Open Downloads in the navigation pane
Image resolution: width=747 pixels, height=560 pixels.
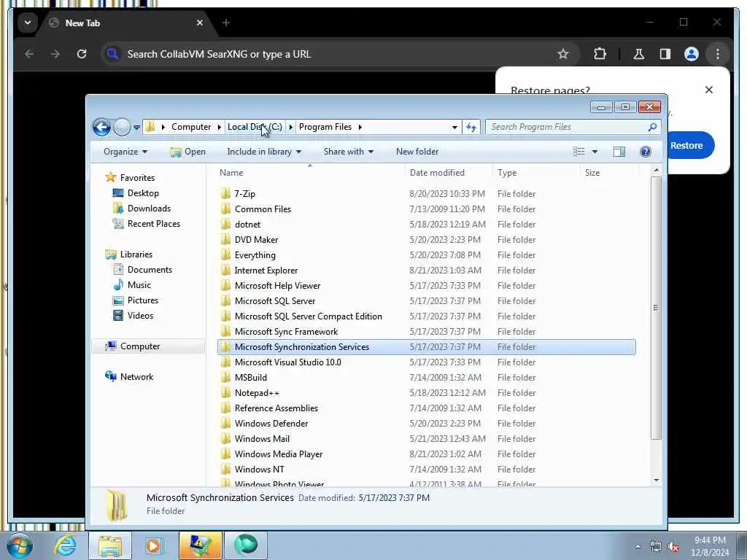click(x=149, y=208)
